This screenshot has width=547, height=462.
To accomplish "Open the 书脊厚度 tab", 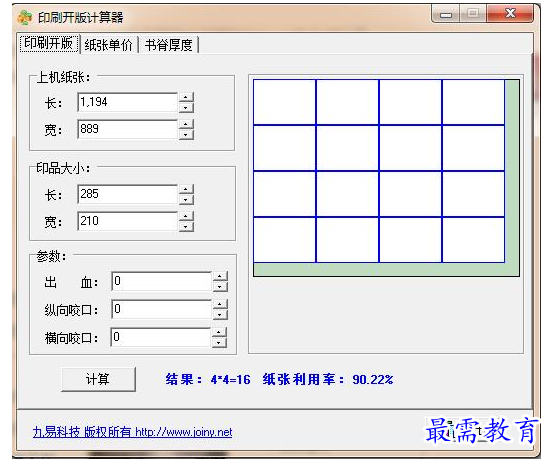I will click(x=168, y=45).
